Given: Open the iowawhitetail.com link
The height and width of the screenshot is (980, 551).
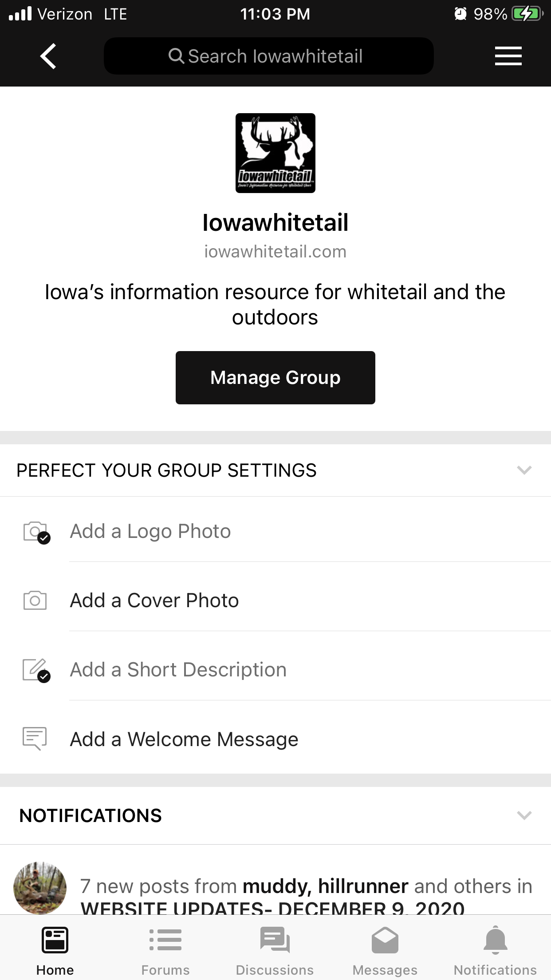Looking at the screenshot, I should [x=275, y=252].
